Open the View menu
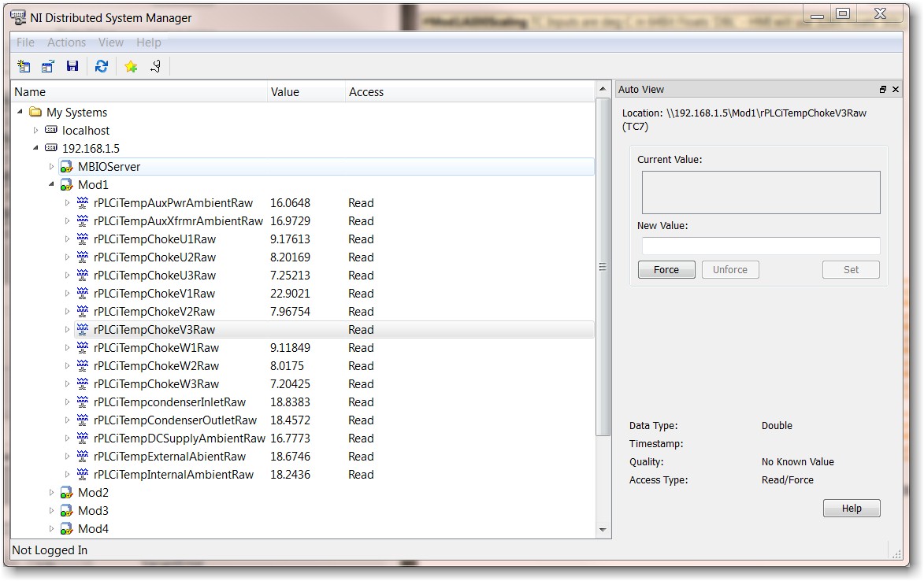The height and width of the screenshot is (581, 924). [111, 43]
